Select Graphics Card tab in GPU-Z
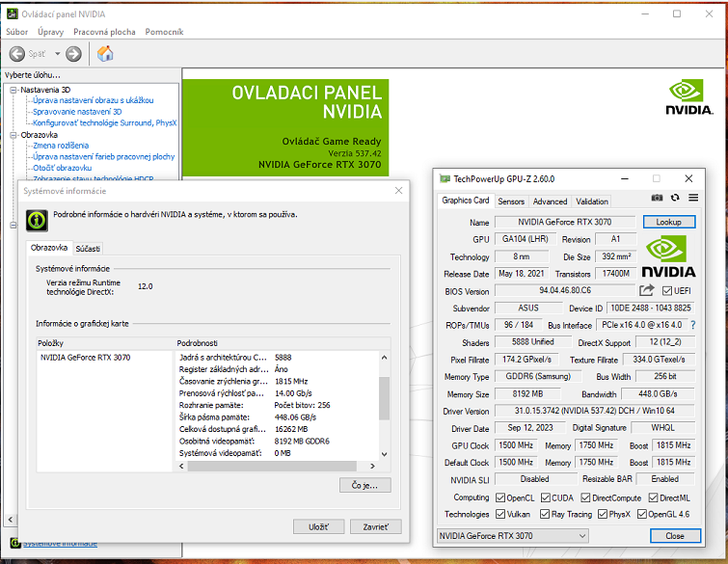Image resolution: width=728 pixels, height=564 pixels. coord(465,201)
